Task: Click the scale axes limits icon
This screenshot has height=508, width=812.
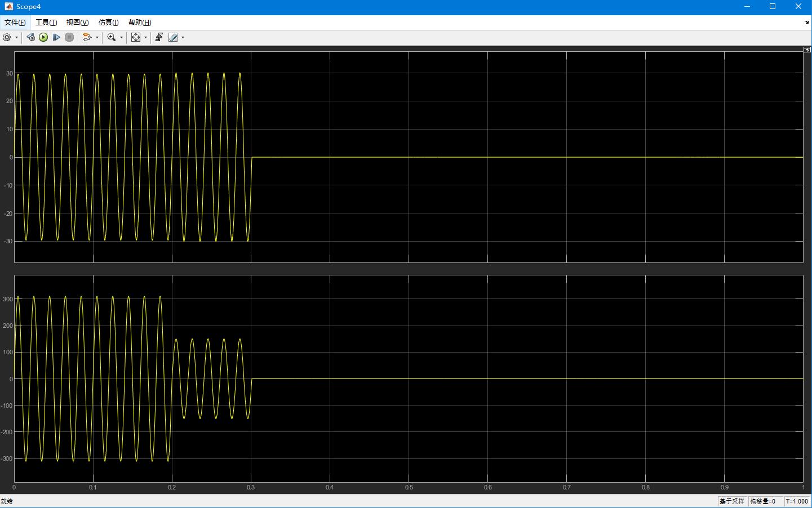Action: 136,37
